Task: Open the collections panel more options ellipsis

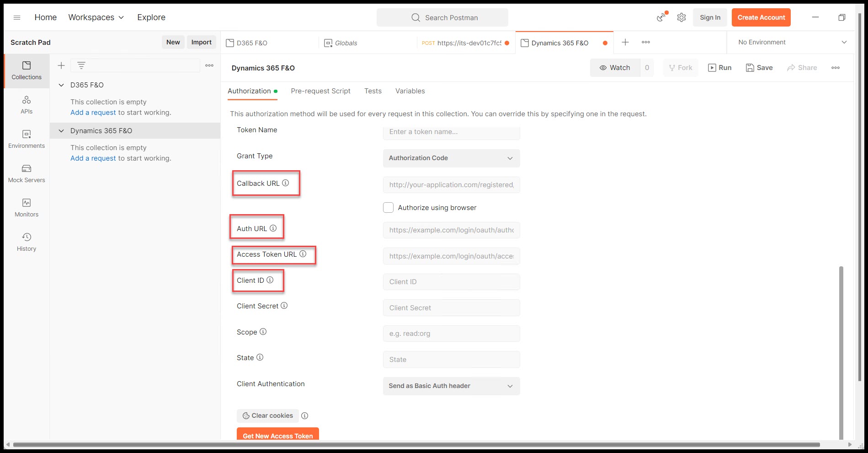Action: click(x=209, y=65)
